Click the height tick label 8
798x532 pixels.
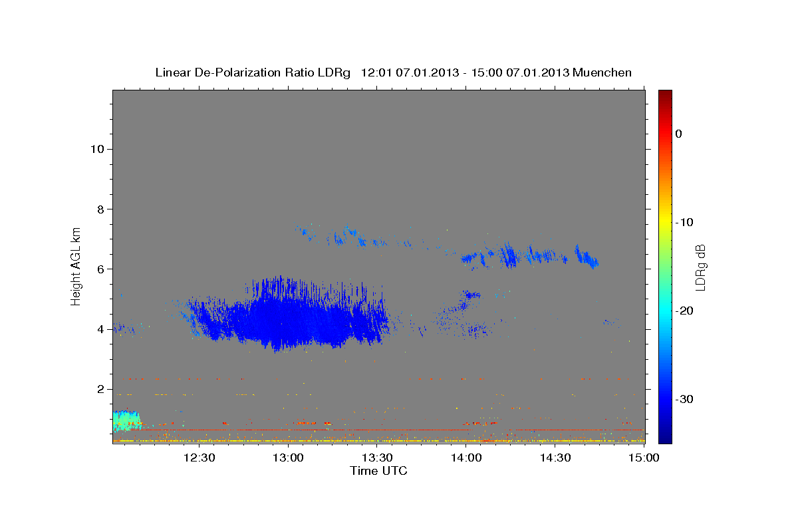pyautogui.click(x=100, y=209)
